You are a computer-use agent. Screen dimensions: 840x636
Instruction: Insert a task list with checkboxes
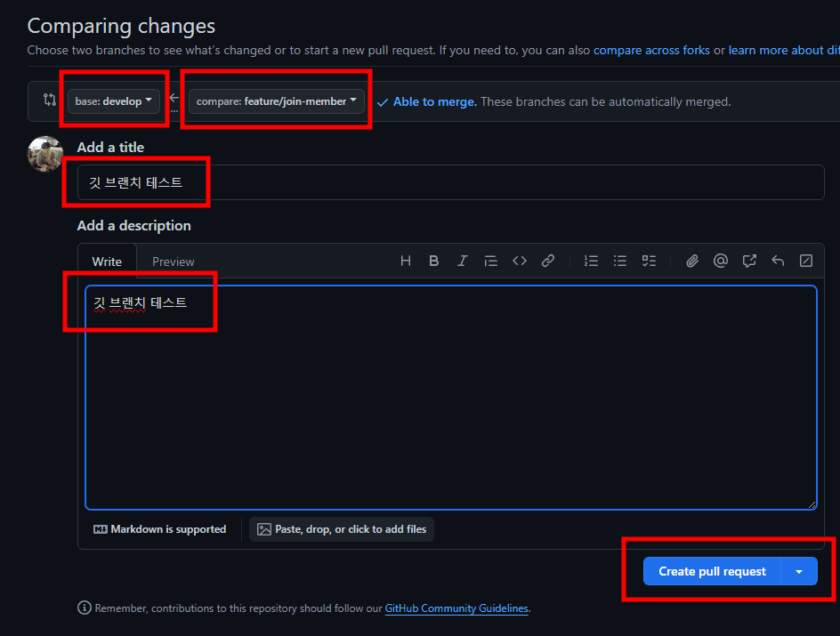tap(649, 261)
